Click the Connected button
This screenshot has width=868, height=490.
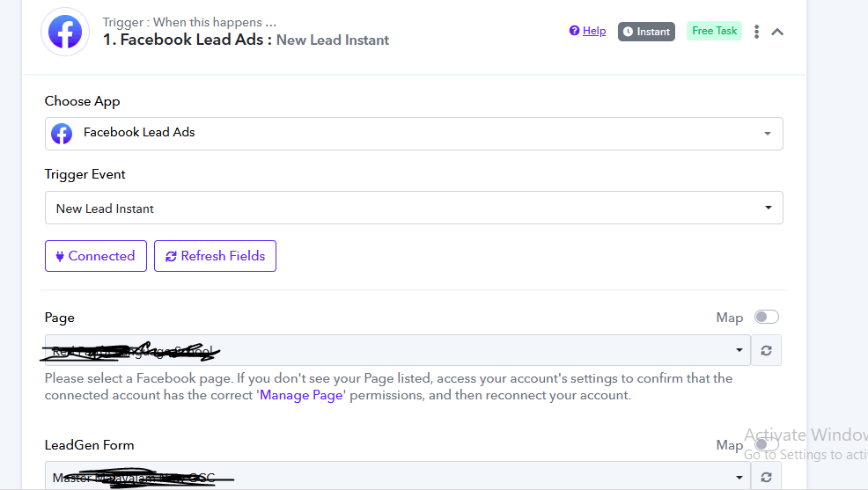[96, 256]
